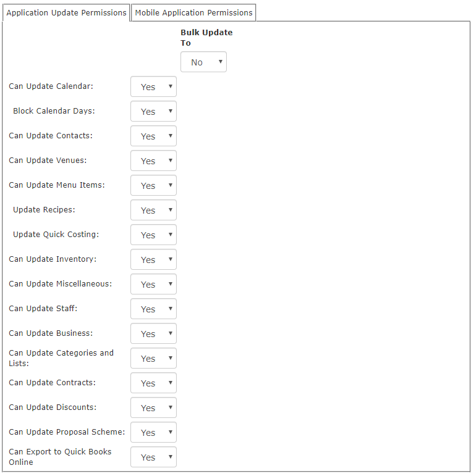The image size is (474, 476).
Task: Change Update Quick Costing dropdown value
Action: coord(153,235)
